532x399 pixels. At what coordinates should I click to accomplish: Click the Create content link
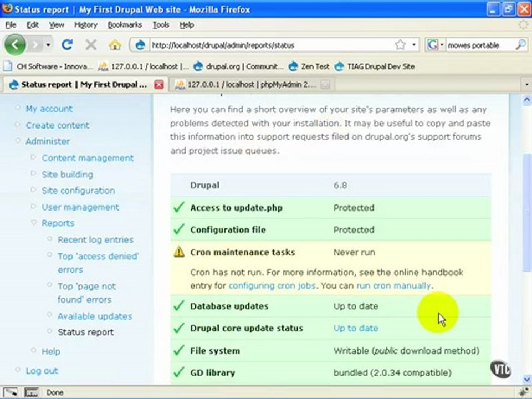[x=57, y=125]
